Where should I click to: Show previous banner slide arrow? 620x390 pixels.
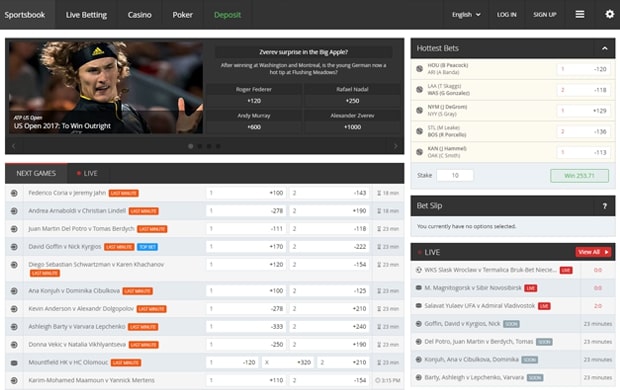tap(13, 146)
